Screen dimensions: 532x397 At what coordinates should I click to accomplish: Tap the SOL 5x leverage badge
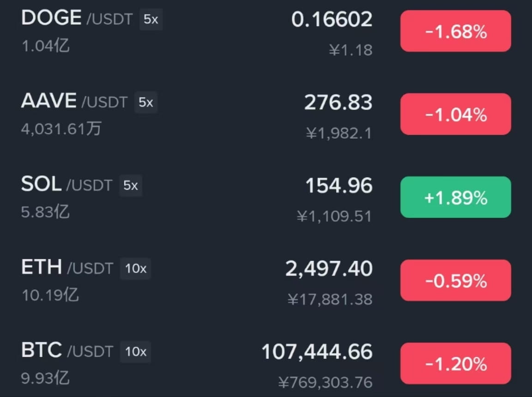tap(131, 186)
